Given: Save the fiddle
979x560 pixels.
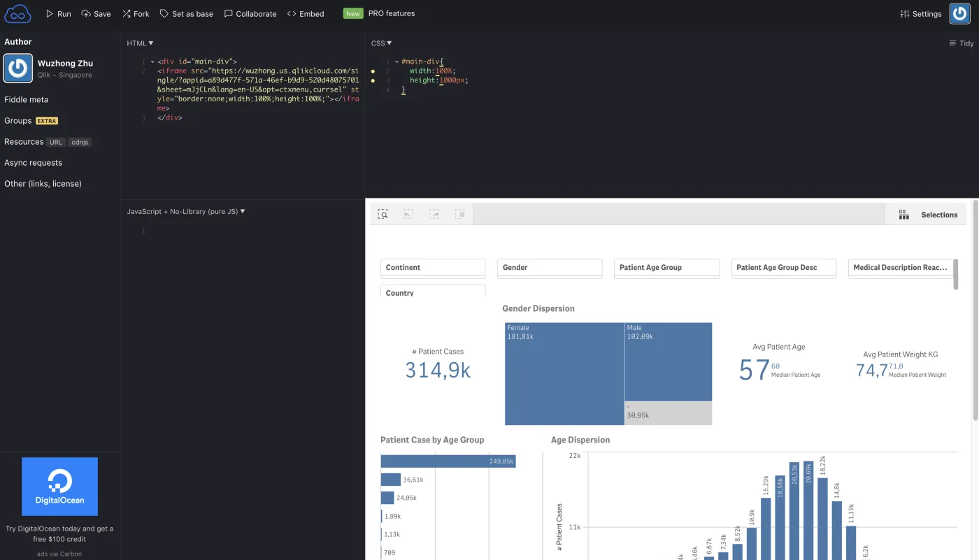Looking at the screenshot, I should point(96,13).
